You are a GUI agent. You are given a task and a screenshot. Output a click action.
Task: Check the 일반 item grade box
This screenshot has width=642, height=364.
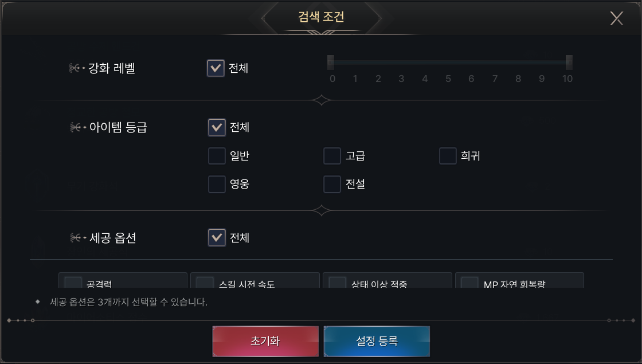point(217,156)
